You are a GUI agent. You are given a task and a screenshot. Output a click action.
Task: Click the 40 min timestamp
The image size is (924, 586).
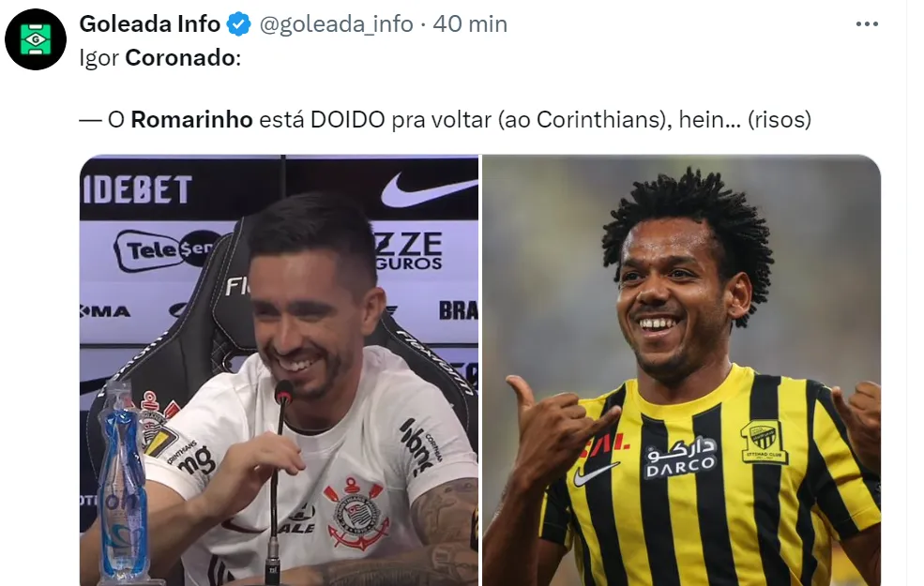pyautogui.click(x=470, y=24)
